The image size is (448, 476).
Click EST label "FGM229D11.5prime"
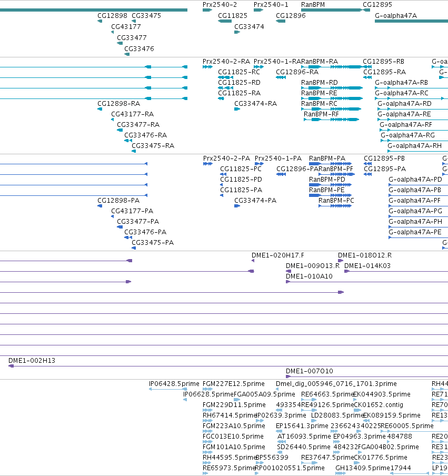point(234,405)
